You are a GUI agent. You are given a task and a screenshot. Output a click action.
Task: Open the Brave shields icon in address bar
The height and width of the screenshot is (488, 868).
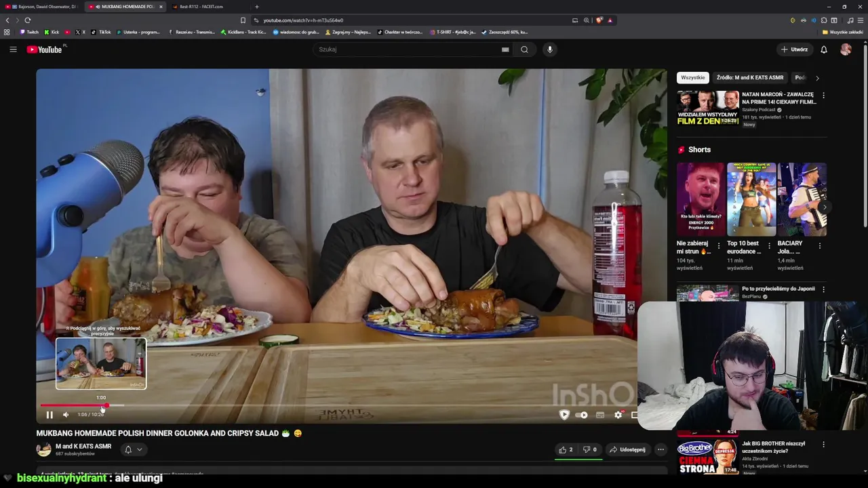coord(599,20)
